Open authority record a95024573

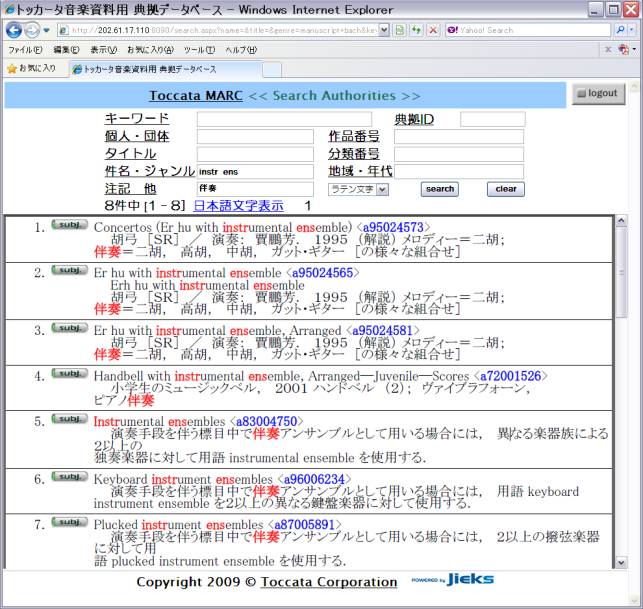[393, 227]
